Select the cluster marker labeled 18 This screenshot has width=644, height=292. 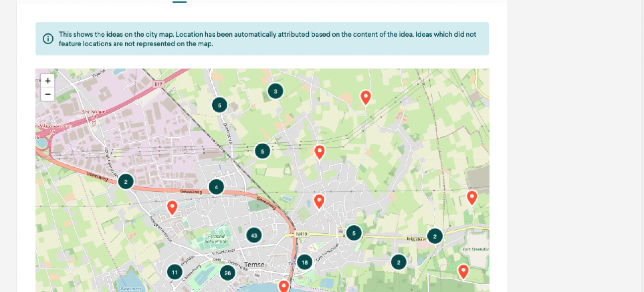(x=305, y=262)
